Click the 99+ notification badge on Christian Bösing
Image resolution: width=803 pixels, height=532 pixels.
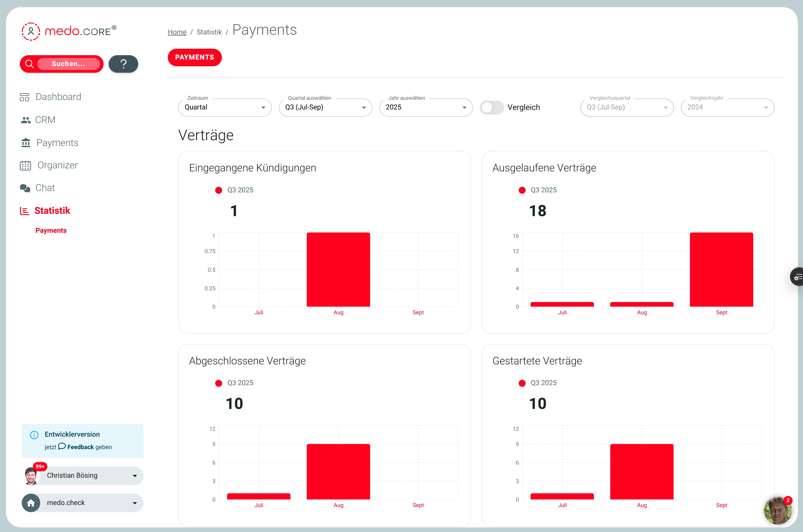[x=40, y=466]
